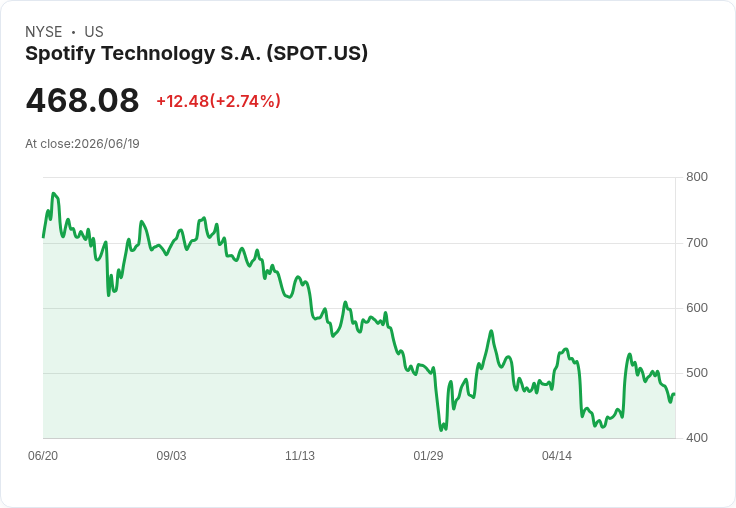
Task: Click the 600 price axis label
Action: (697, 308)
